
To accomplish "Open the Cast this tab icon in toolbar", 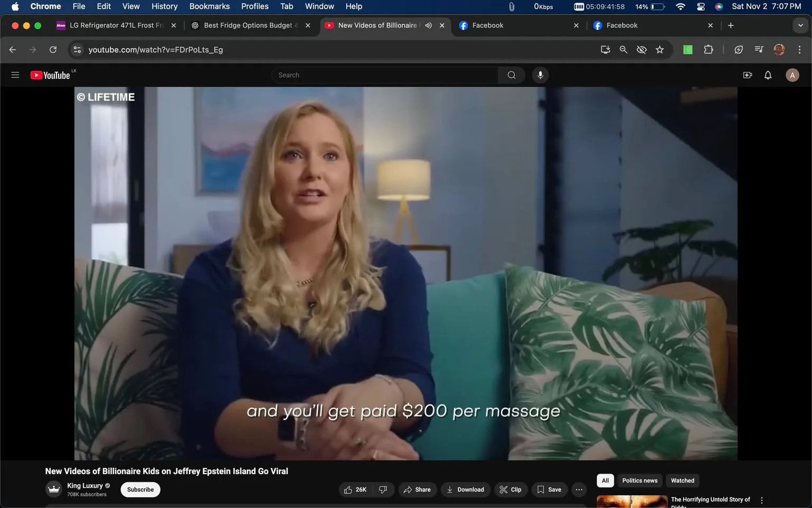I will pos(605,49).
